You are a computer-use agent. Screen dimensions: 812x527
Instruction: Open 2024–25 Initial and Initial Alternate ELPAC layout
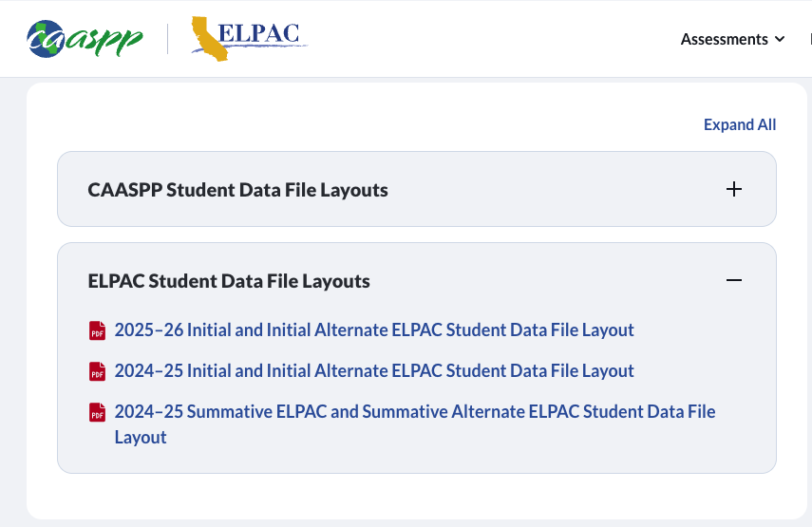point(374,371)
